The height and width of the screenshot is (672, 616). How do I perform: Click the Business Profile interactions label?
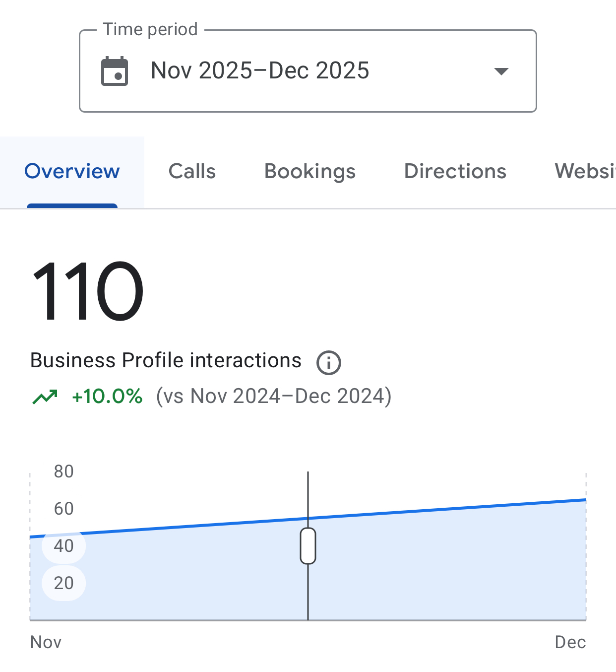tap(166, 360)
